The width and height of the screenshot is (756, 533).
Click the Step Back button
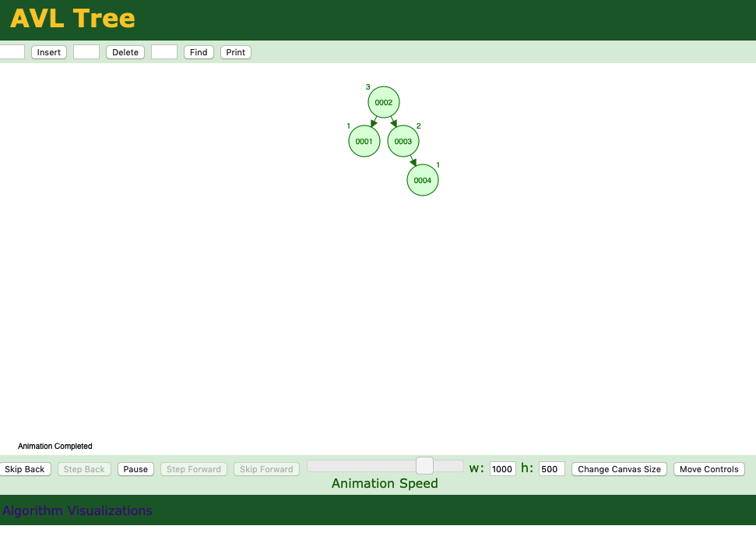[x=84, y=469]
